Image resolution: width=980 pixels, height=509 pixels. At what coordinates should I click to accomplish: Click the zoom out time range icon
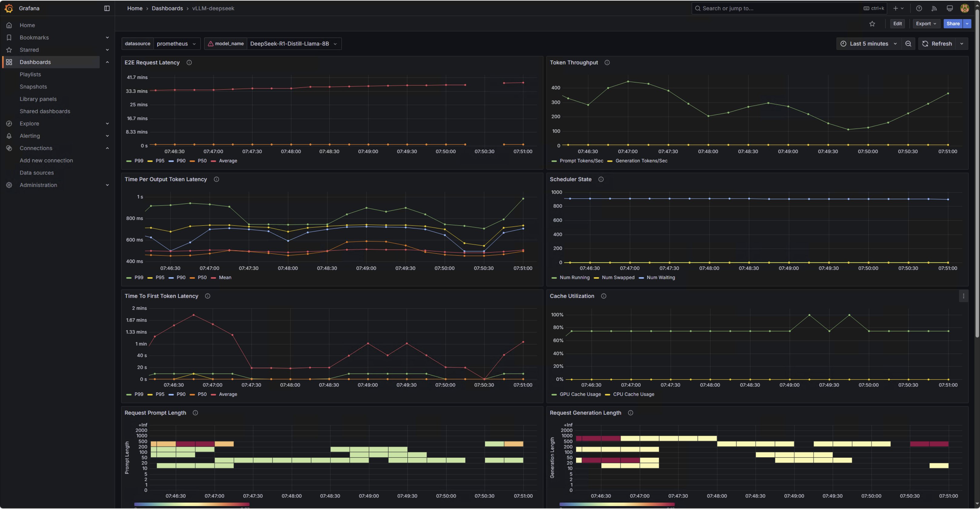coord(908,44)
